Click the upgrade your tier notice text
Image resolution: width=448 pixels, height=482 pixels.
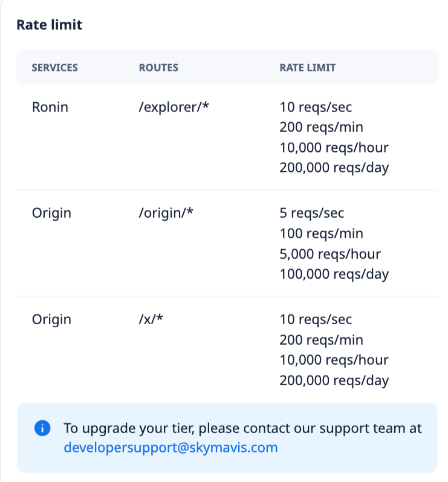[x=243, y=428]
